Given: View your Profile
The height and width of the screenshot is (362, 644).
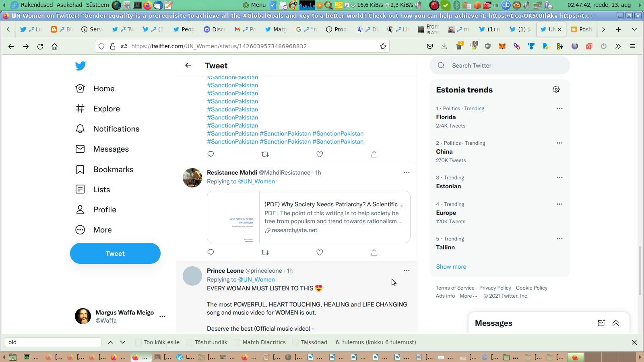Looking at the screenshot, I should [96, 210].
